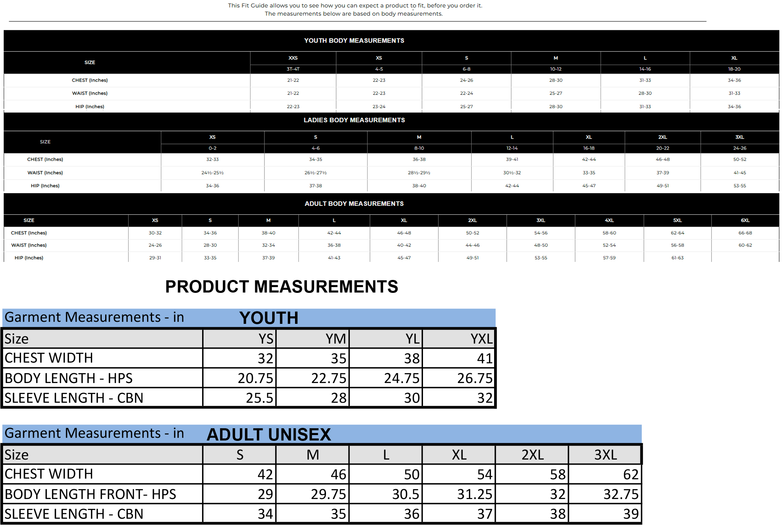Click ladies waist value '28½-29½'

click(419, 173)
